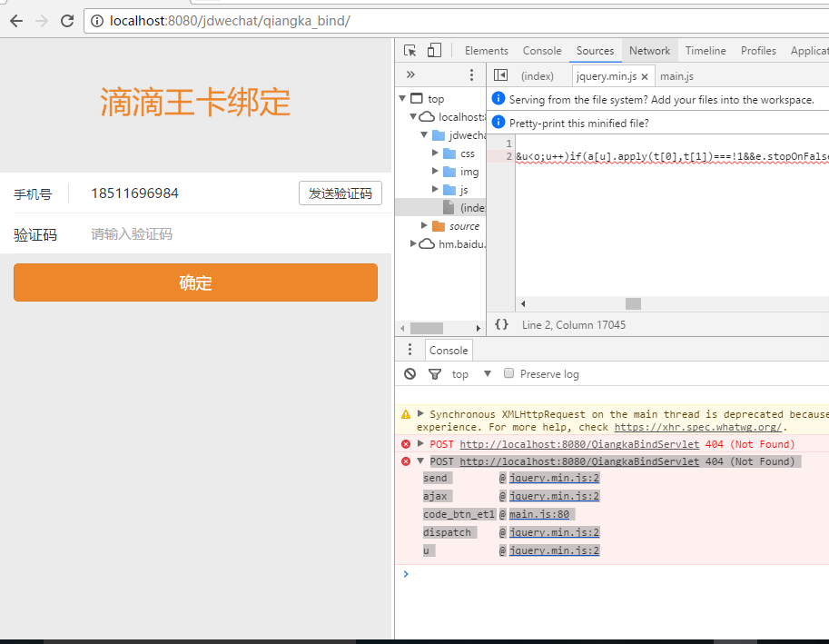Open the main.js:80 source link
The image size is (829, 644).
[539, 514]
